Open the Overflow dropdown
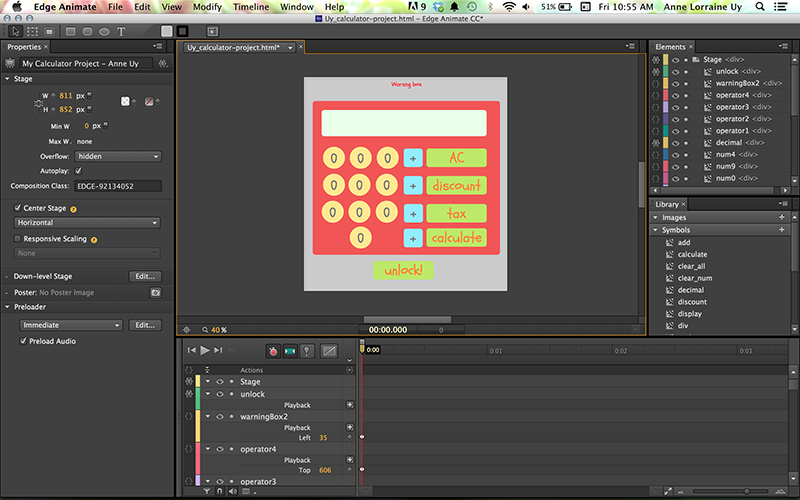This screenshot has height=500, width=800. pos(118,157)
